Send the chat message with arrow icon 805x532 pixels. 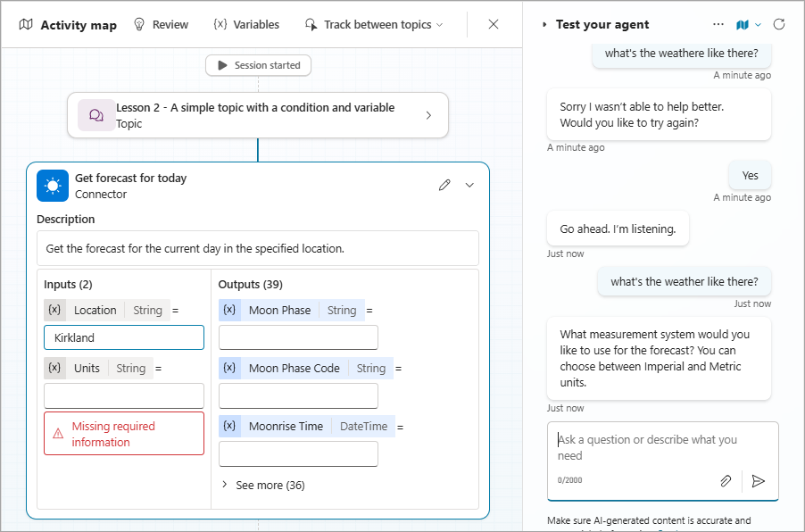click(x=759, y=481)
